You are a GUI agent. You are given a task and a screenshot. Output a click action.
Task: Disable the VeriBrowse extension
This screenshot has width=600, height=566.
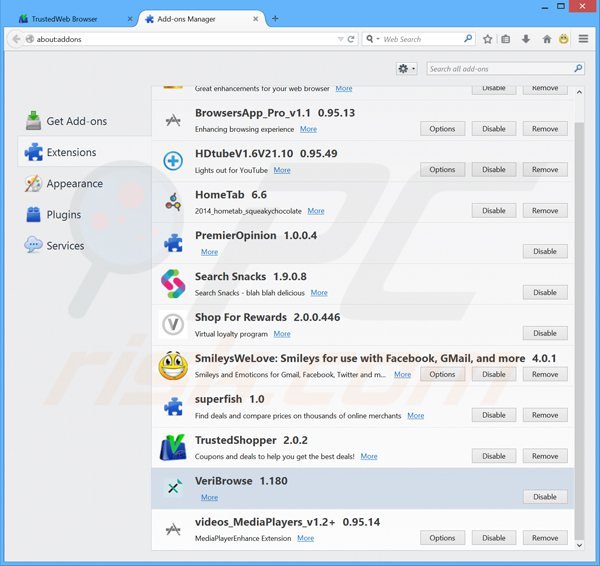coord(545,497)
